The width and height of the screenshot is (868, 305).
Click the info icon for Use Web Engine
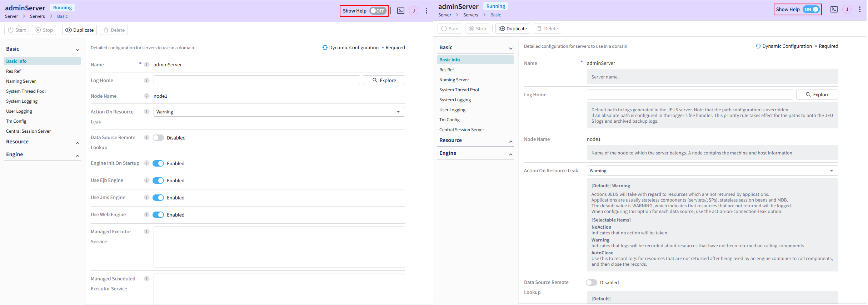[x=146, y=214]
